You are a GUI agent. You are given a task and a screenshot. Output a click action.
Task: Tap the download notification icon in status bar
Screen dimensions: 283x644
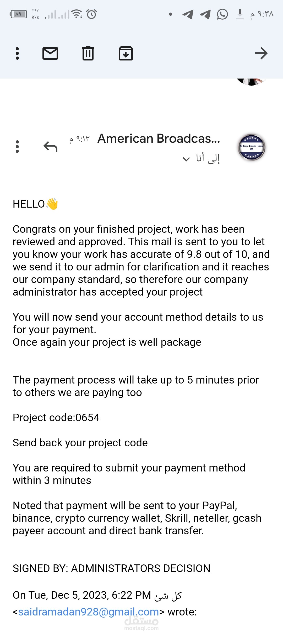click(240, 14)
